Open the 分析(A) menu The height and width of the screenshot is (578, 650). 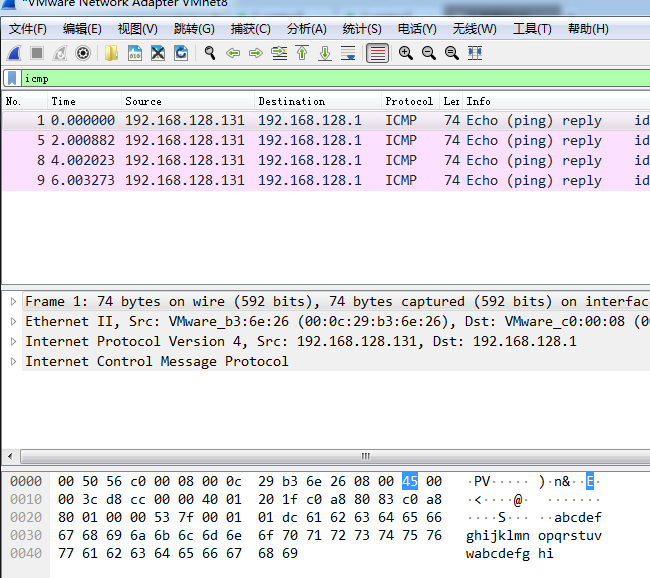307,29
